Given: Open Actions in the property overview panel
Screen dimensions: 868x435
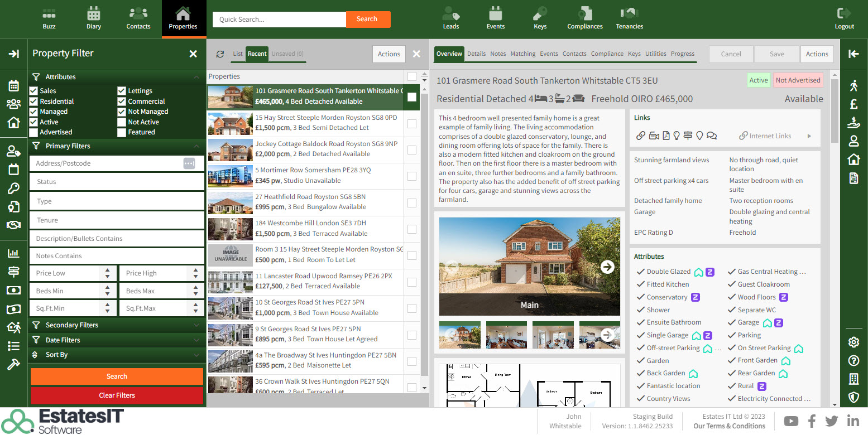Looking at the screenshot, I should coord(817,54).
